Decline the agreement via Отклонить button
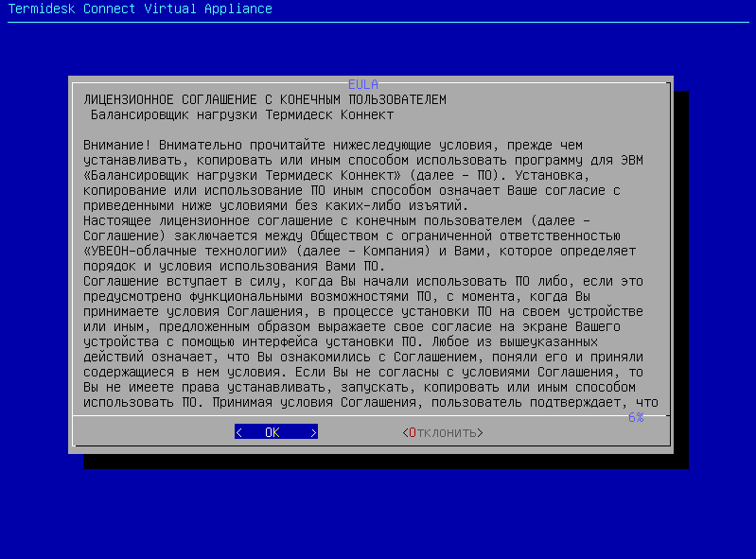The image size is (756, 559). 443,432
